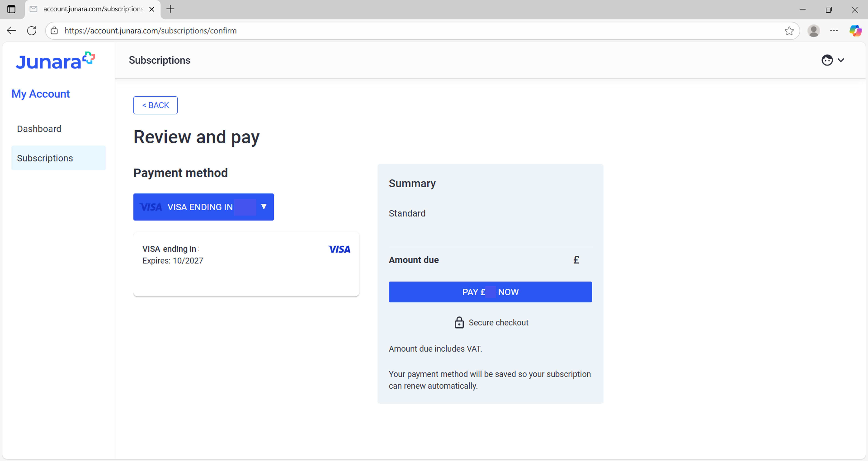Viewport: 868px width, 461px height.
Task: Open the user avatar menu
Action: (x=833, y=60)
